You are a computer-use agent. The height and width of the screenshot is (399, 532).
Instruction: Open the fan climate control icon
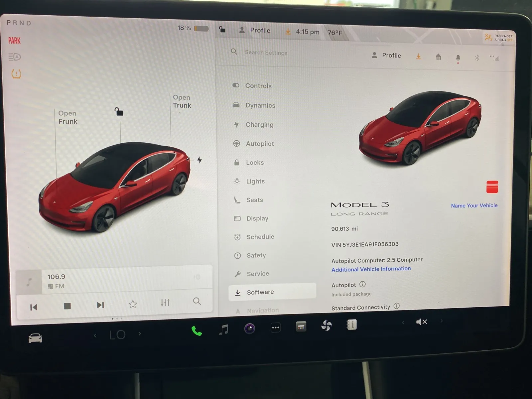tap(326, 326)
